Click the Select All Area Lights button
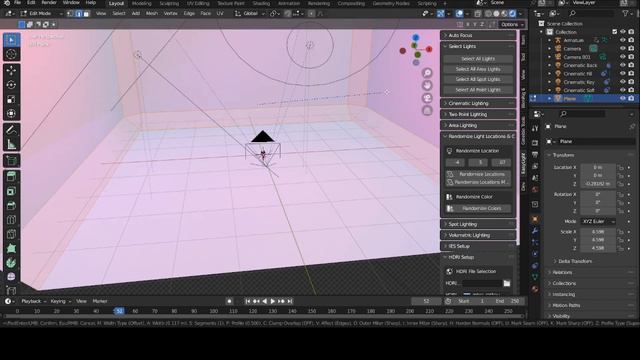Image resolution: width=640 pixels, height=360 pixels. tap(478, 69)
